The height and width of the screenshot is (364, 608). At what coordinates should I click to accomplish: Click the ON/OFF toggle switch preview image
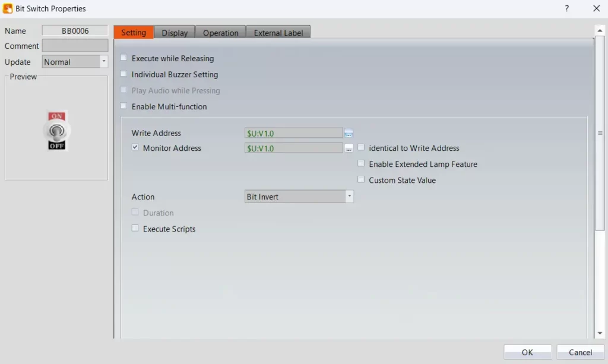57,130
